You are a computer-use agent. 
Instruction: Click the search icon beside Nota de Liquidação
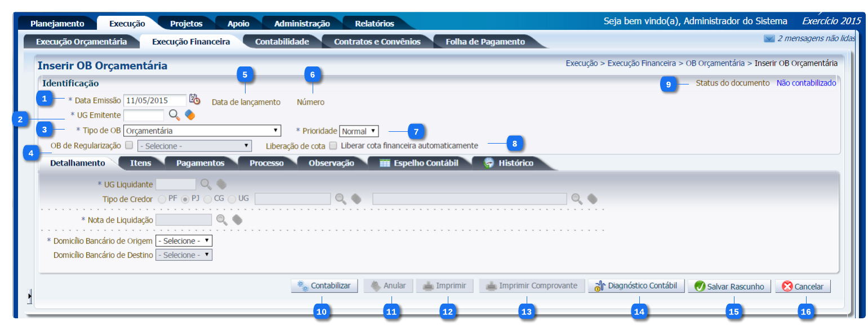(222, 220)
